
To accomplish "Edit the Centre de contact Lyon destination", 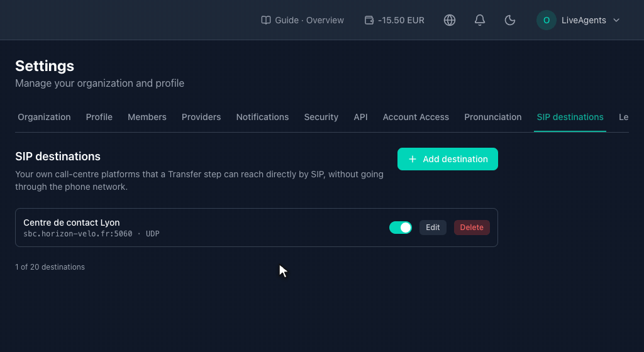I will point(433,228).
